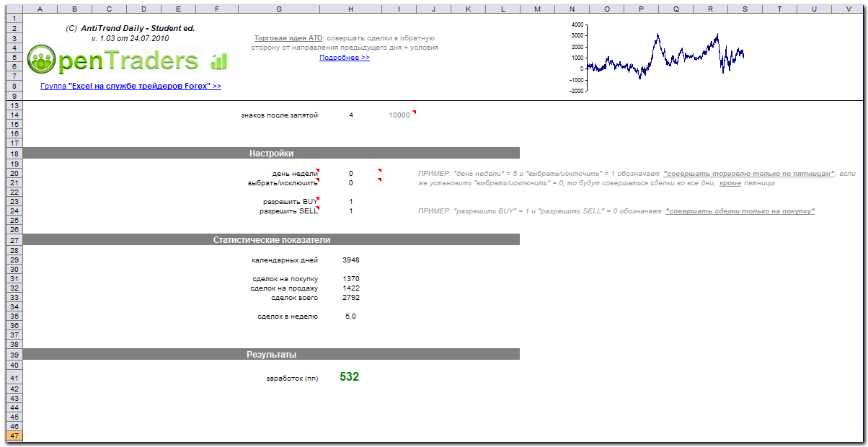Select the cell containing 10000
This screenshot has width=868, height=447.
[x=399, y=115]
